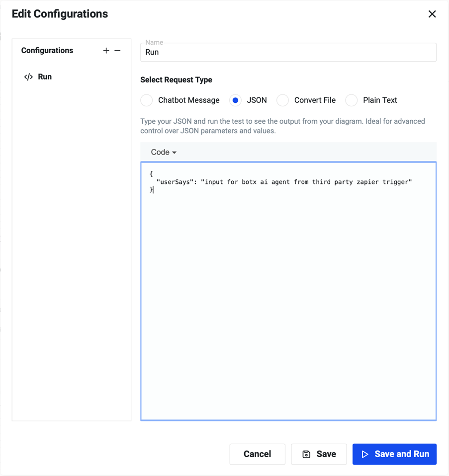This screenshot has height=476, width=449.
Task: Close the Edit Configurations dialog with the X
Action: pyautogui.click(x=432, y=14)
